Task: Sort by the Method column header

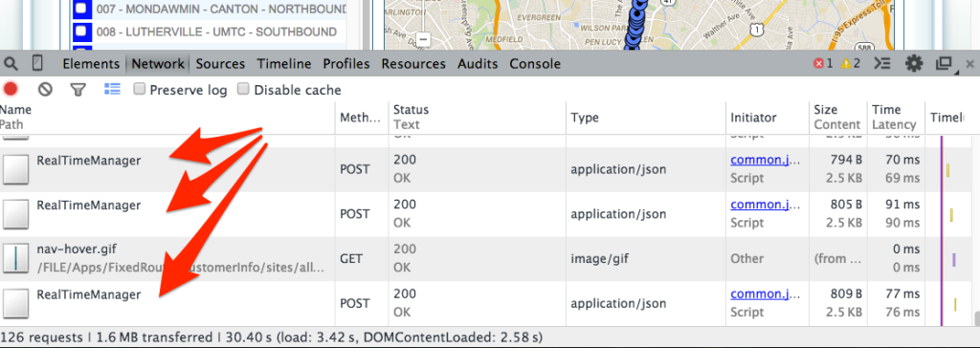Action: pyautogui.click(x=361, y=117)
